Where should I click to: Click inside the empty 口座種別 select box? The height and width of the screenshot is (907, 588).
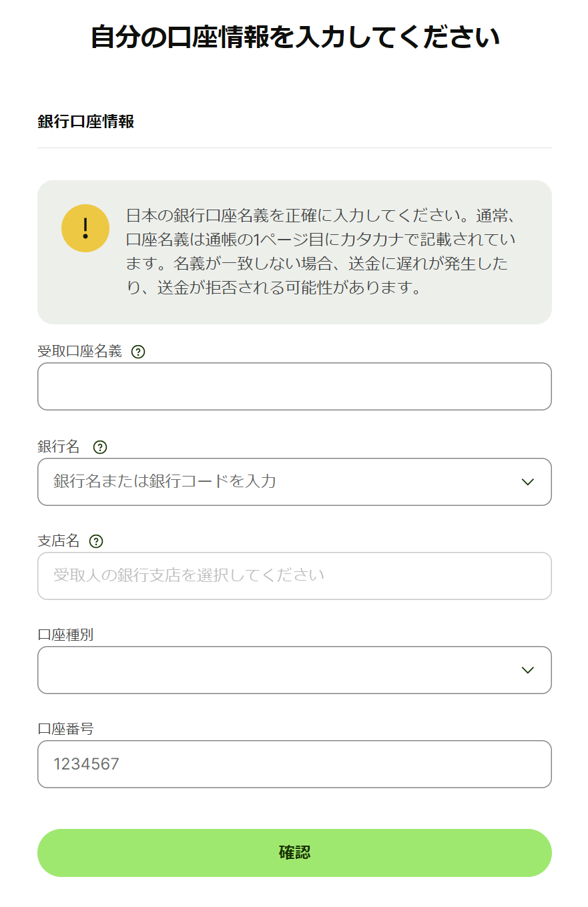(x=294, y=670)
